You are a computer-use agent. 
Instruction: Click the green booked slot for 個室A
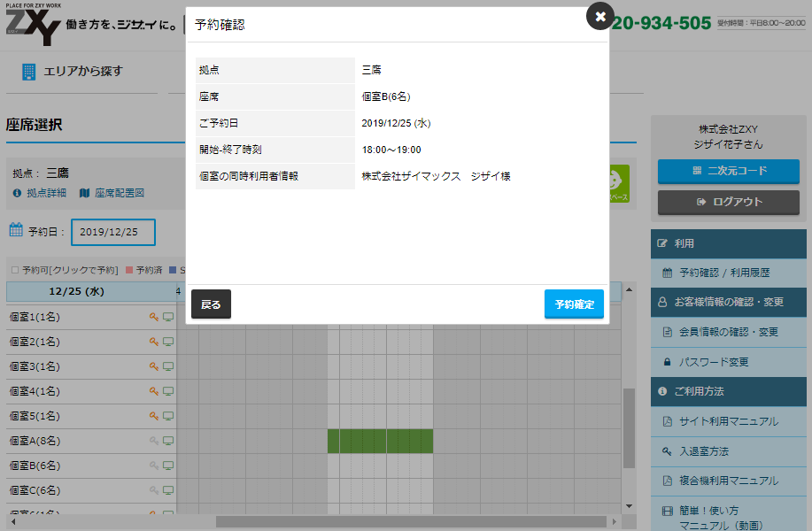click(x=380, y=441)
